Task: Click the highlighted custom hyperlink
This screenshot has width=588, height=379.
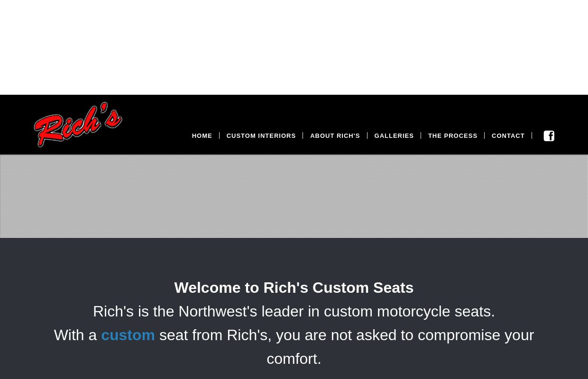Action: coord(128,335)
